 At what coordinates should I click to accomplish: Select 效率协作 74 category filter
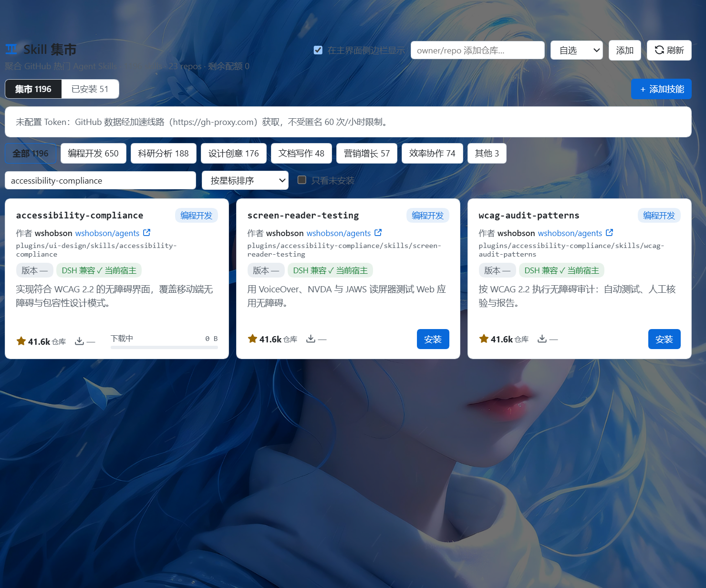(432, 154)
